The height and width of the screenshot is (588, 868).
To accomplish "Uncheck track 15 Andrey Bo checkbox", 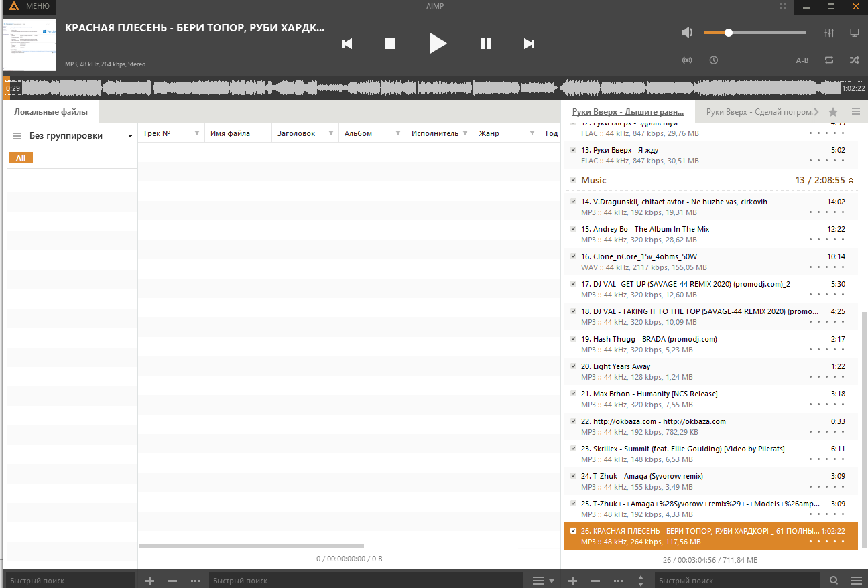I will [x=573, y=229].
